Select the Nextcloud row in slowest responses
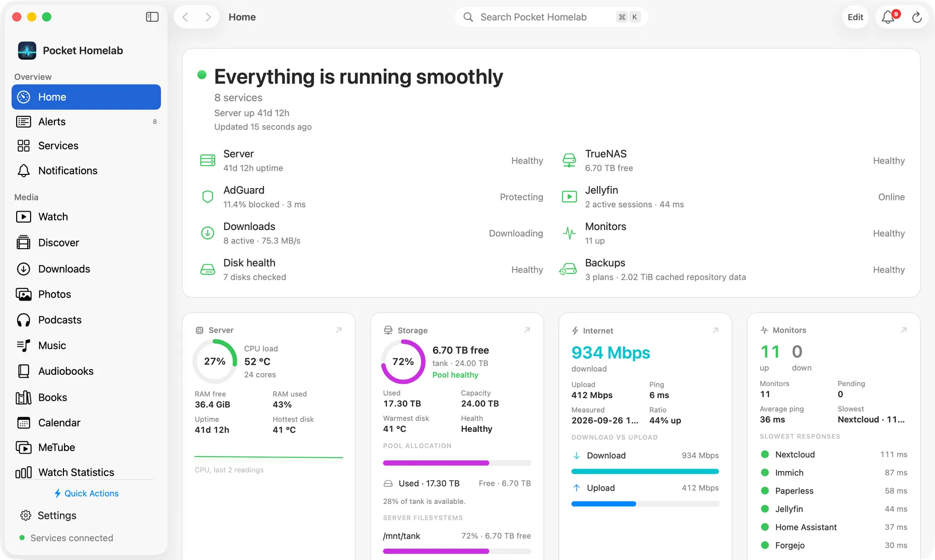Image resolution: width=935 pixels, height=560 pixels. [x=834, y=455]
